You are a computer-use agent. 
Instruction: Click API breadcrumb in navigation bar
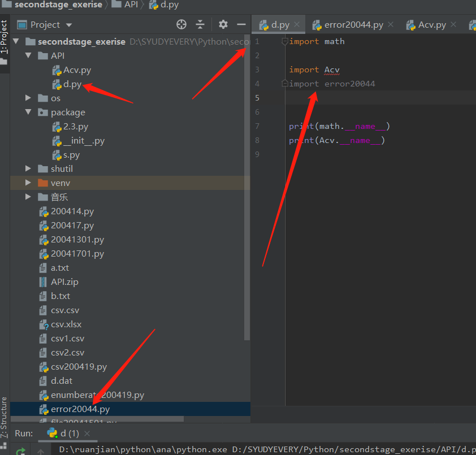125,5
